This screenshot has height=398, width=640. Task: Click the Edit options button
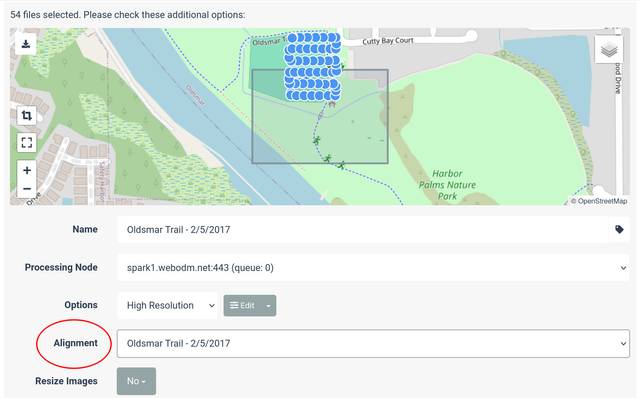[242, 305]
